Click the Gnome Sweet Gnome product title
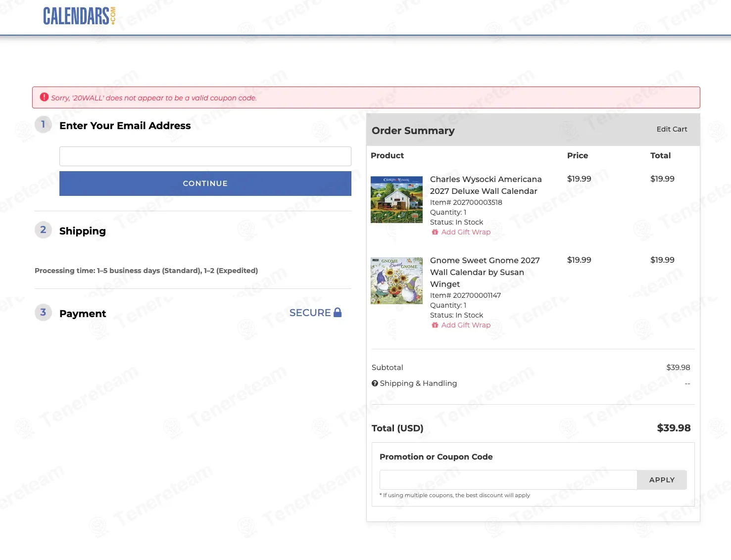This screenshot has height=560, width=731. [485, 272]
